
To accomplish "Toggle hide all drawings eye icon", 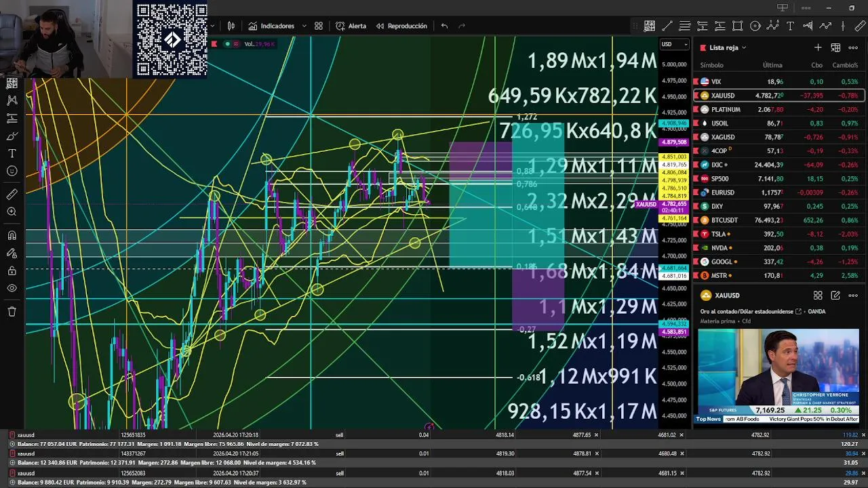I will 12,288.
